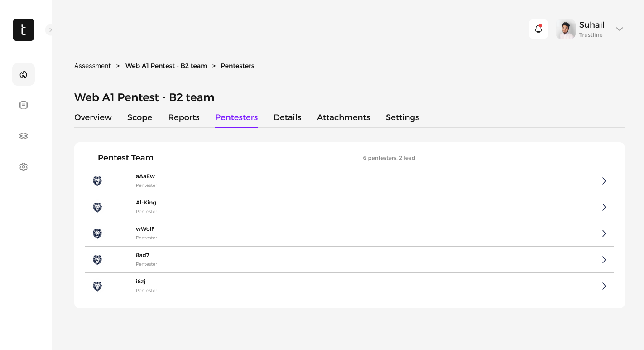Open the document reports icon in sidebar
Viewport: 644px width, 350px height.
click(24, 105)
